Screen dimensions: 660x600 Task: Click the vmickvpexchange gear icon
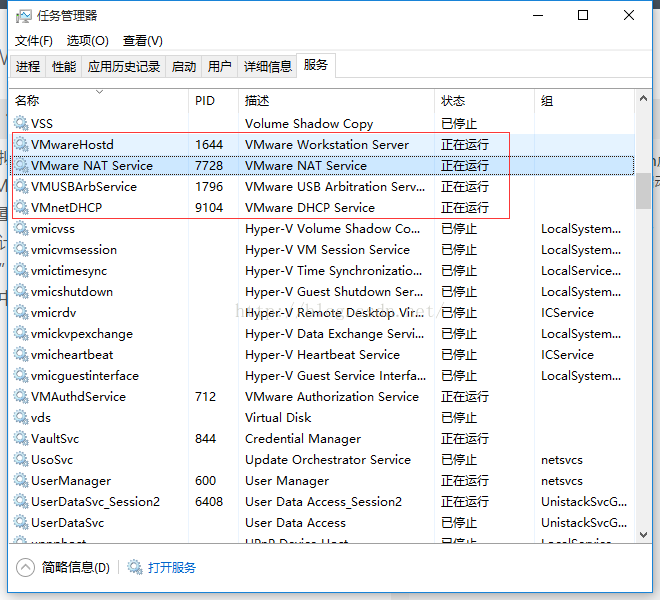(21, 333)
